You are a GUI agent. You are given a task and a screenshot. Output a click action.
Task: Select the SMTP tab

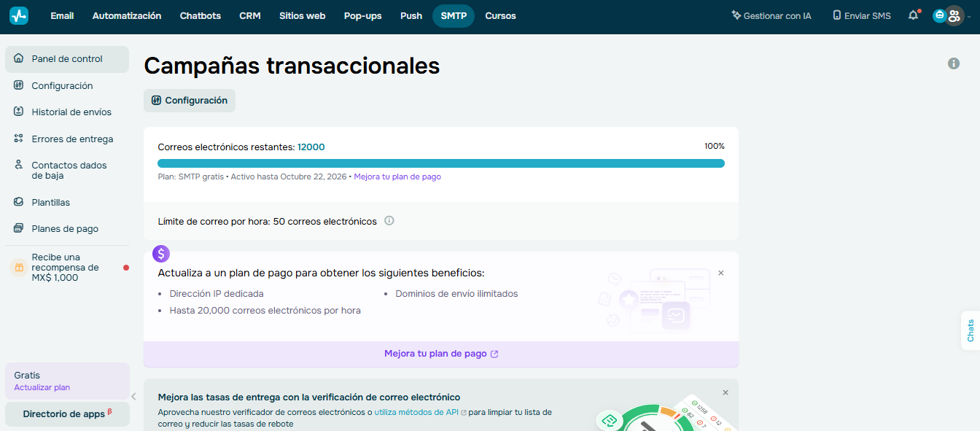tap(454, 15)
